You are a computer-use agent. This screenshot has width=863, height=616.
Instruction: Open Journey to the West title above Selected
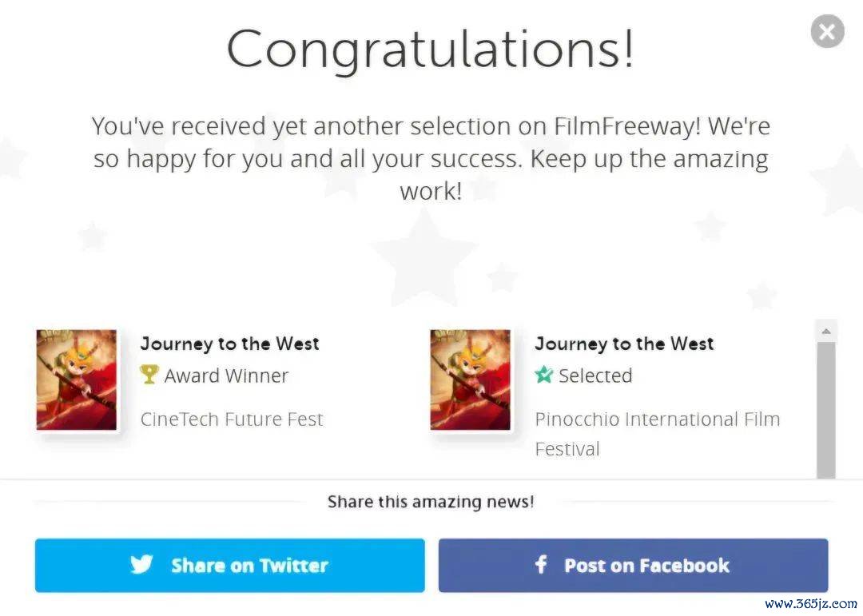(x=624, y=344)
